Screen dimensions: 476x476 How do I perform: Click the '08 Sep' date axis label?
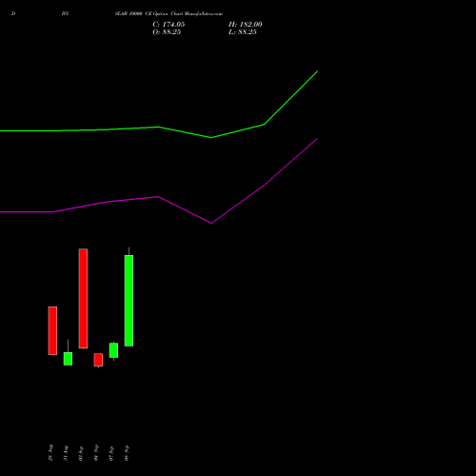[x=127, y=453]
